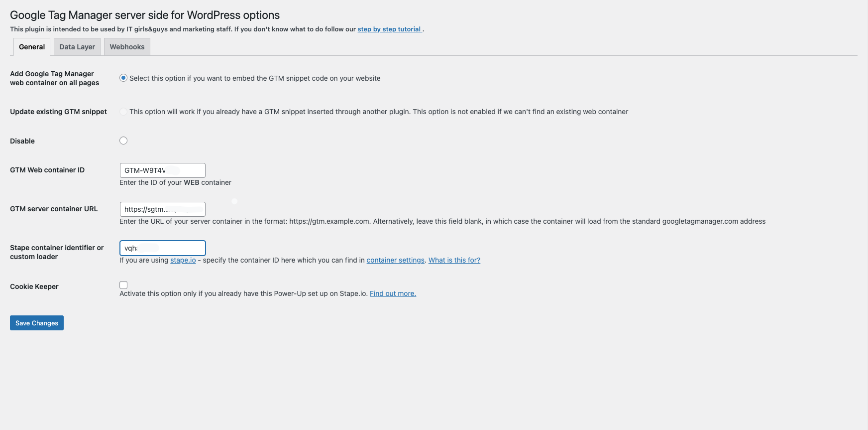
Task: Open the step by step tutorial link
Action: tap(389, 29)
